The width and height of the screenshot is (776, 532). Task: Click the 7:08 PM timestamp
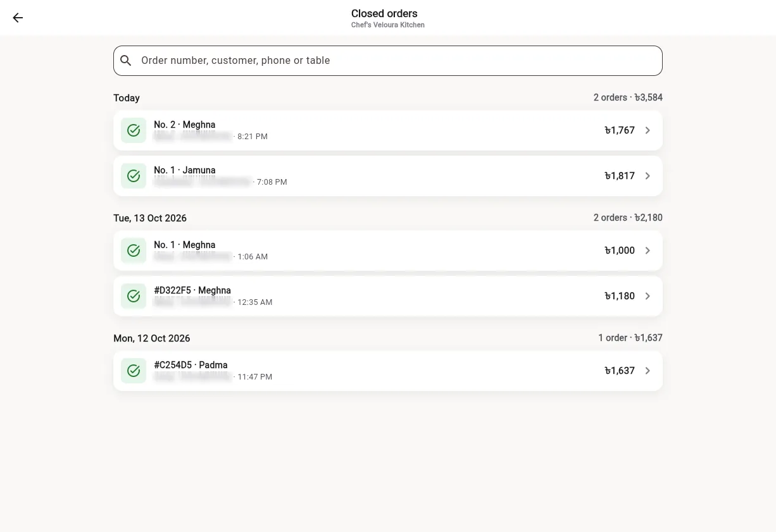pos(272,182)
